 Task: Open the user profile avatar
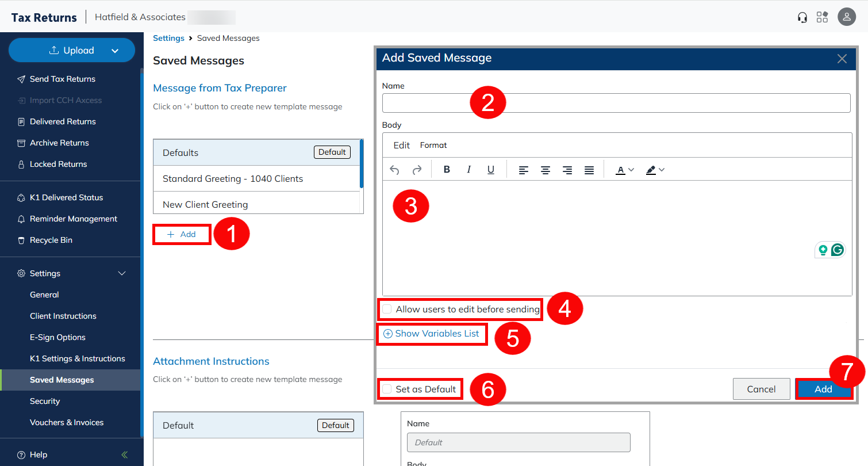pos(847,17)
